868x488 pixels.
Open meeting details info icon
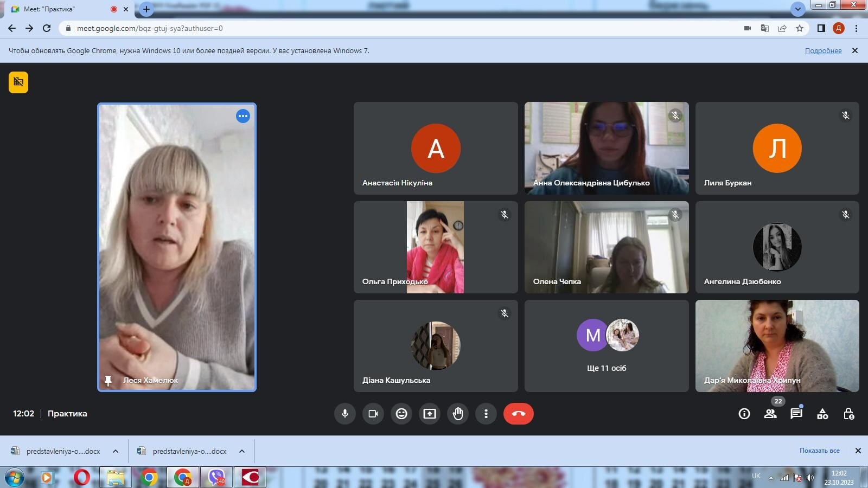tap(744, 414)
